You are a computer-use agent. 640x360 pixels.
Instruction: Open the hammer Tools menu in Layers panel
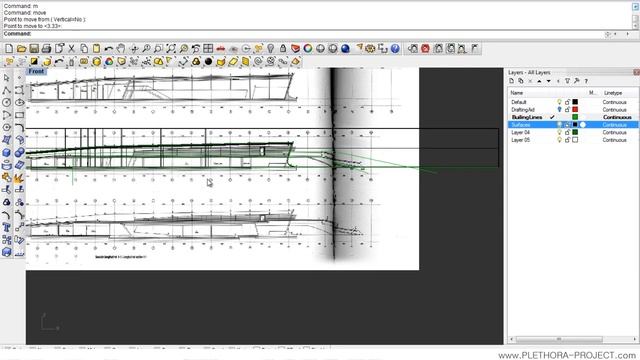tap(576, 81)
